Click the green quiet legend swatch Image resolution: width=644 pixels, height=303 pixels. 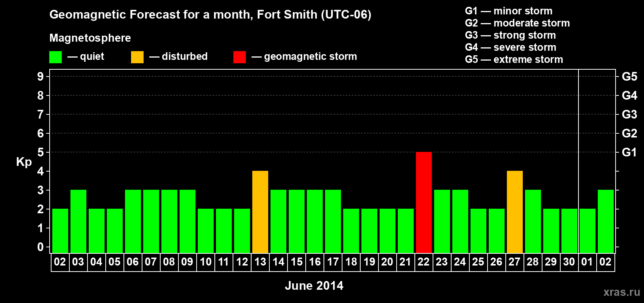[x=55, y=57]
